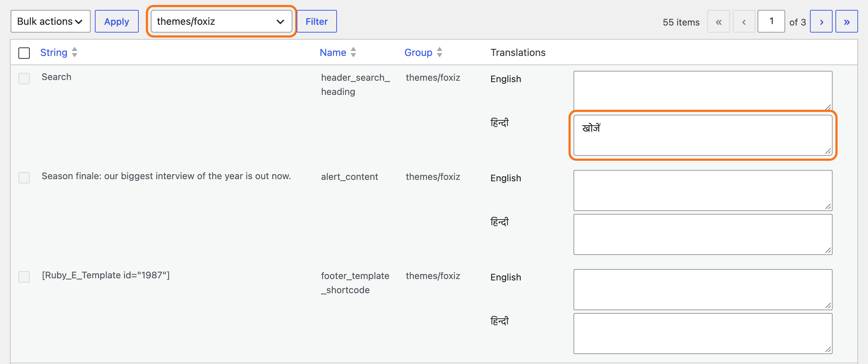Toggle the select-all checkbox in header
Screen dimensions: 868x364
pos(24,53)
